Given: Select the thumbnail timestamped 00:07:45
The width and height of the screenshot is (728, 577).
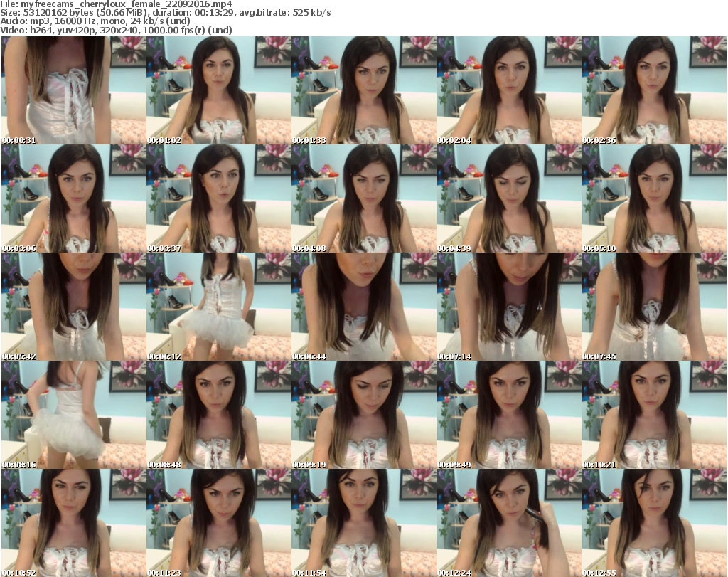Looking at the screenshot, I should point(654,307).
